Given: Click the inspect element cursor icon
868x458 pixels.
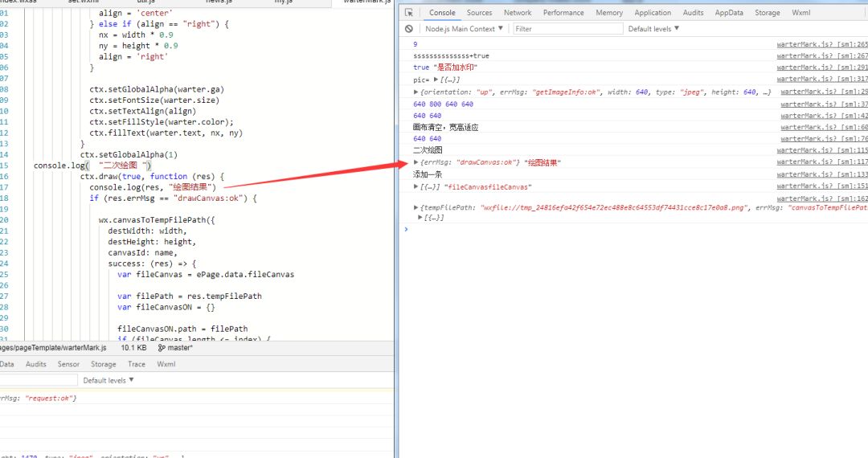Looking at the screenshot, I should point(409,12).
